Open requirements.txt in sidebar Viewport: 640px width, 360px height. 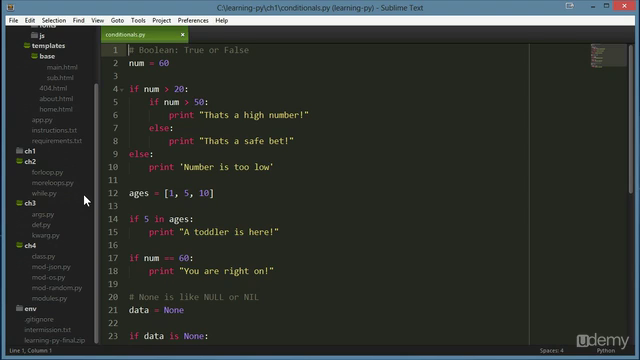(57, 141)
